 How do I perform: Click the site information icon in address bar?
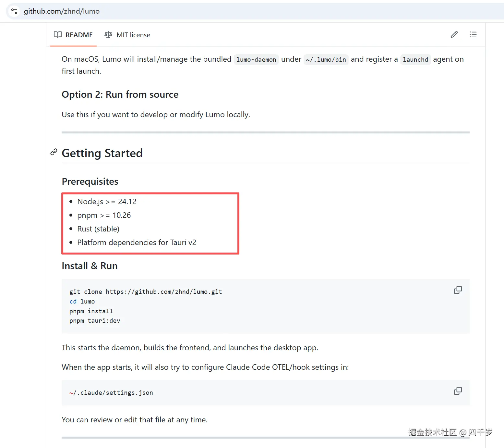14,11
